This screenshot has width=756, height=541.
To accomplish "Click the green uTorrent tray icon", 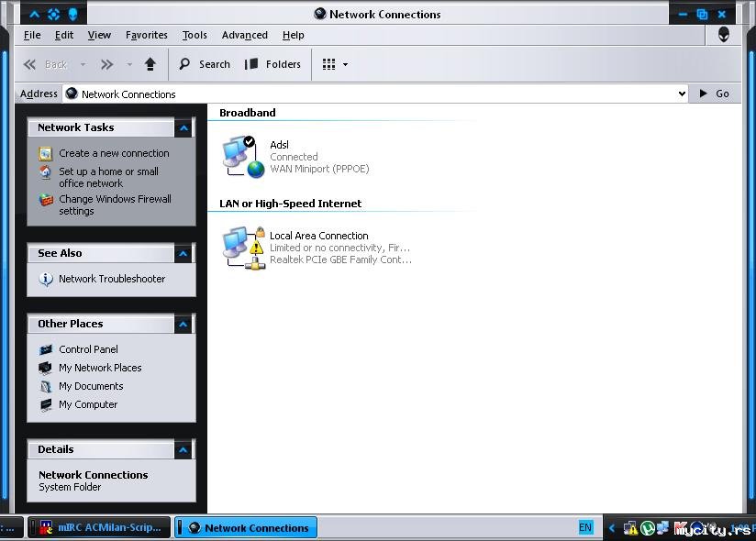I will [647, 528].
